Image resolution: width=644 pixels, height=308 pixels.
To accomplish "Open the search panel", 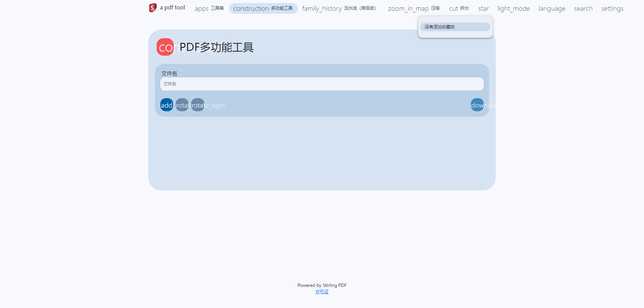I will pos(583,8).
